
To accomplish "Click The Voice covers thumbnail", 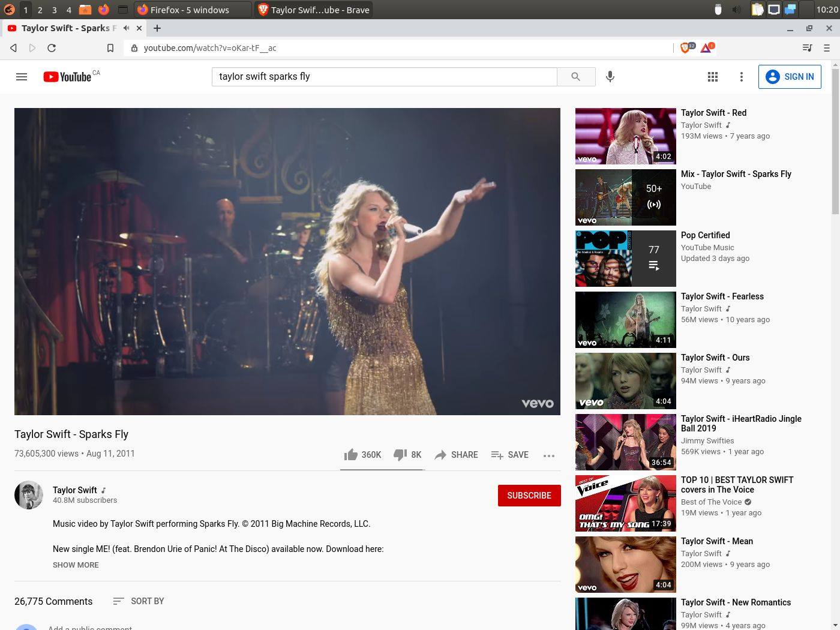I will pos(626,503).
